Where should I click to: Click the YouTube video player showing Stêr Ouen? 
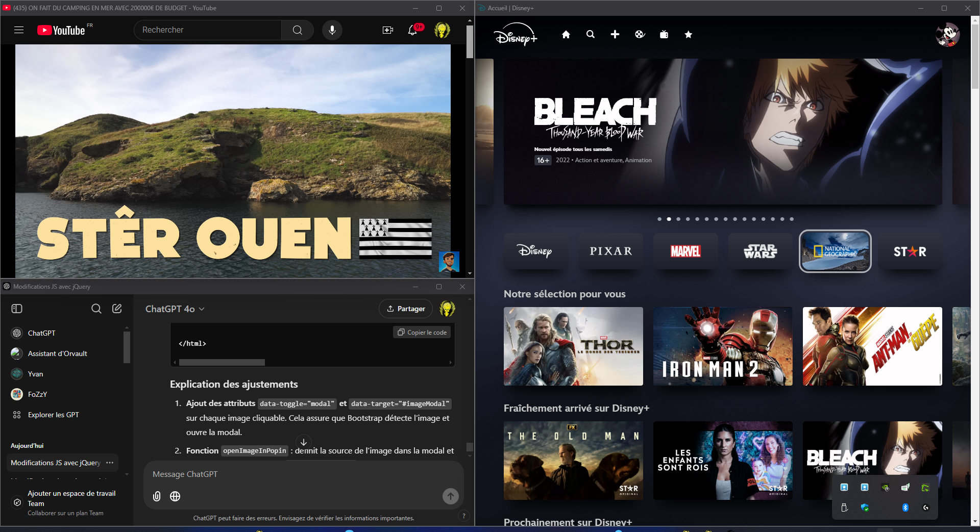[233, 161]
